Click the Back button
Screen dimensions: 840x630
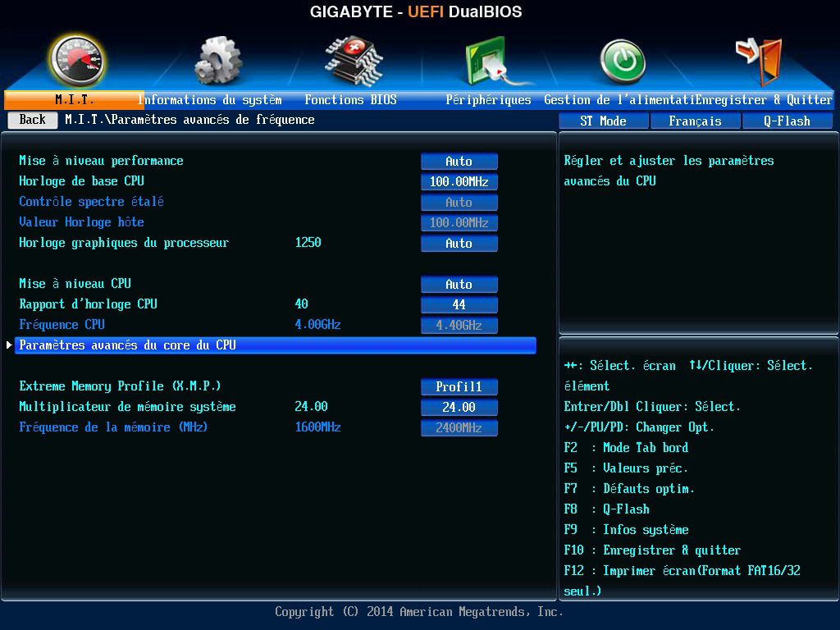33,120
